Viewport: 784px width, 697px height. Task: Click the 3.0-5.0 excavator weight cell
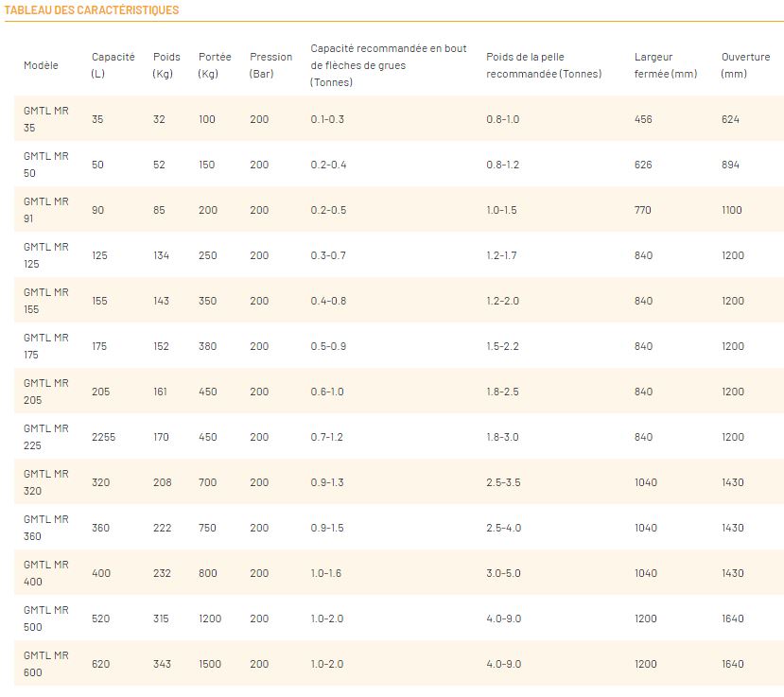(x=503, y=573)
